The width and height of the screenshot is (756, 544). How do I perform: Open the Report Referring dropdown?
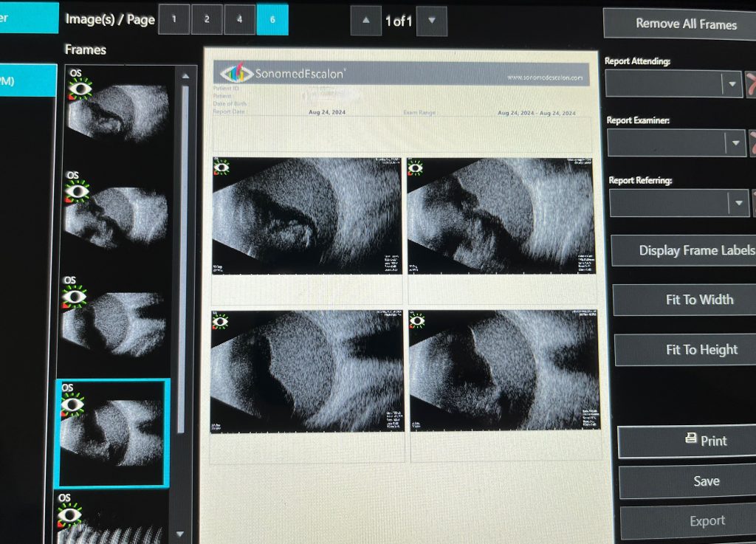[738, 203]
